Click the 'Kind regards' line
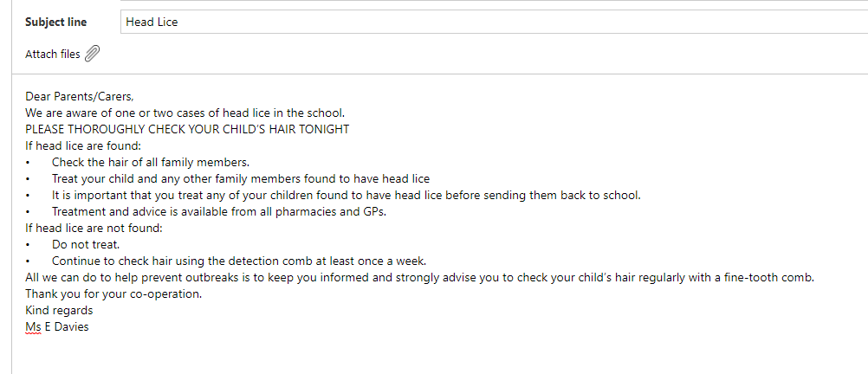Screen dimensions: 868x374 coord(59,311)
